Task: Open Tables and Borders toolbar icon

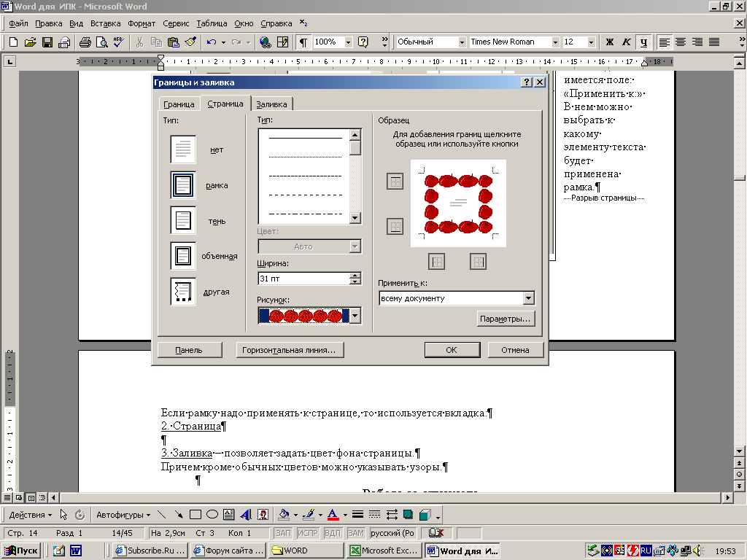Action: tap(282, 42)
